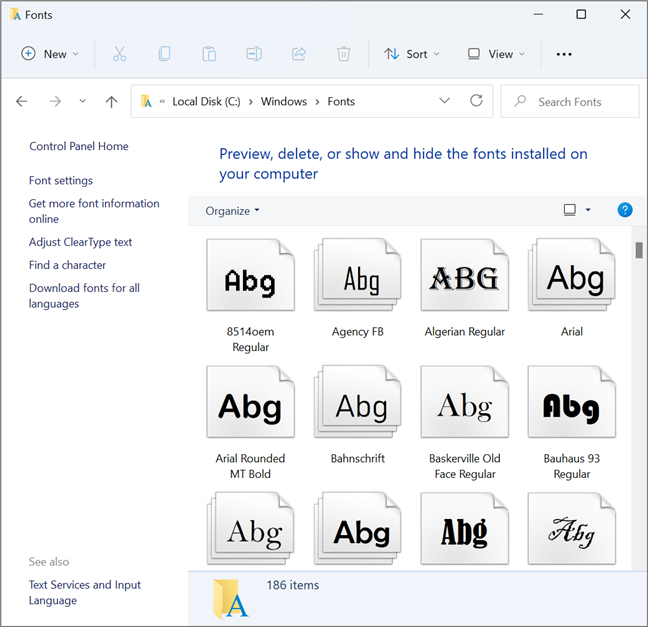
Task: Click the Fonts window title icon
Action: click(16, 15)
